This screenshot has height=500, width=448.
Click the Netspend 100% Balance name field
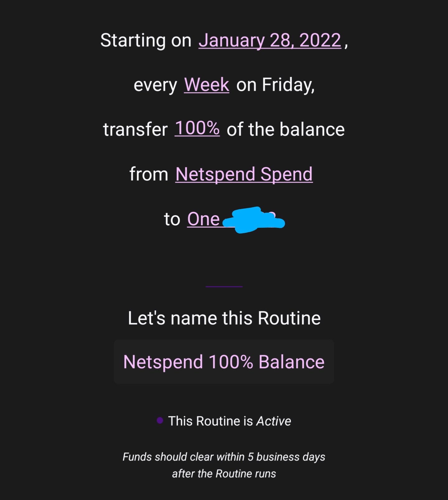[224, 362]
